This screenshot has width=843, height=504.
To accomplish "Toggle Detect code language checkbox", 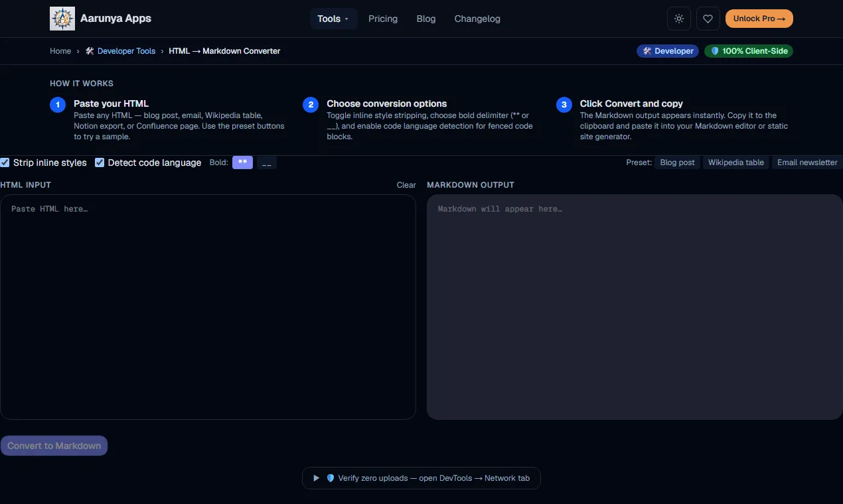I will [100, 162].
